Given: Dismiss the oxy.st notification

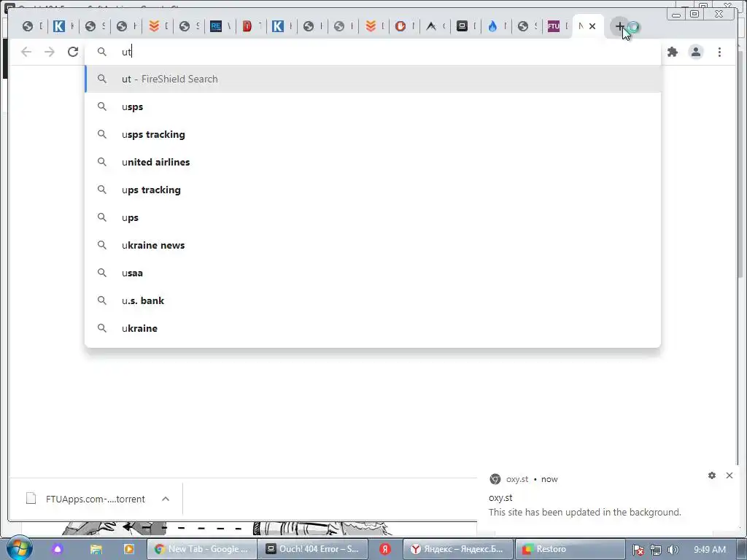Looking at the screenshot, I should [x=729, y=475].
